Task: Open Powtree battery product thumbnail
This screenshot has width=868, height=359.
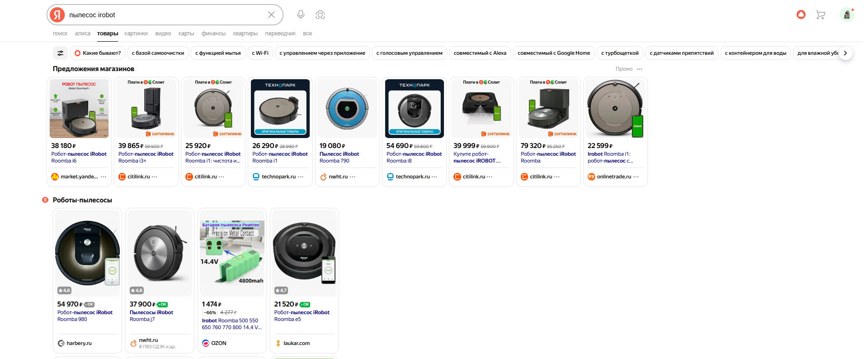Action: coord(232,253)
